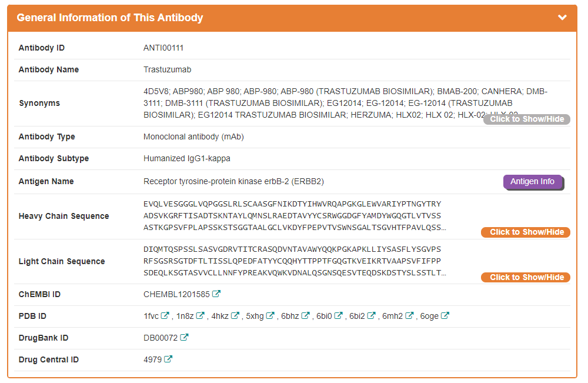Click the purple Antigen Info button

(533, 182)
